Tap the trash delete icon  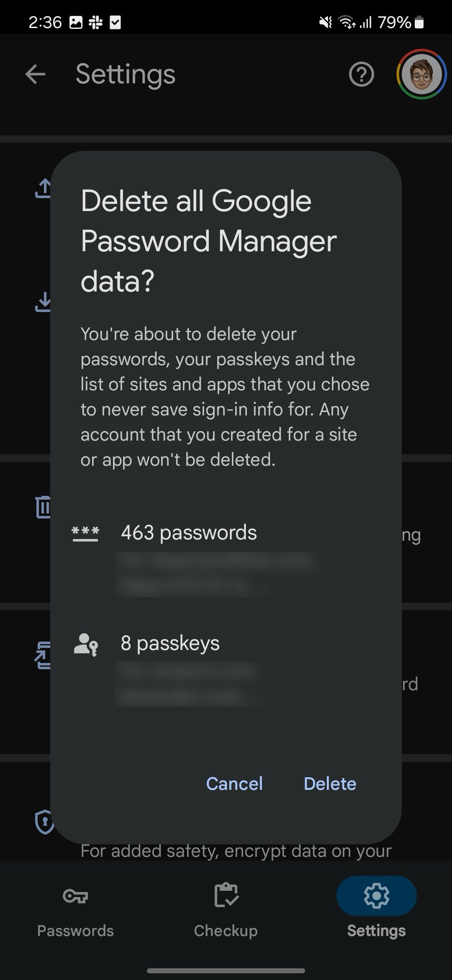[x=43, y=507]
